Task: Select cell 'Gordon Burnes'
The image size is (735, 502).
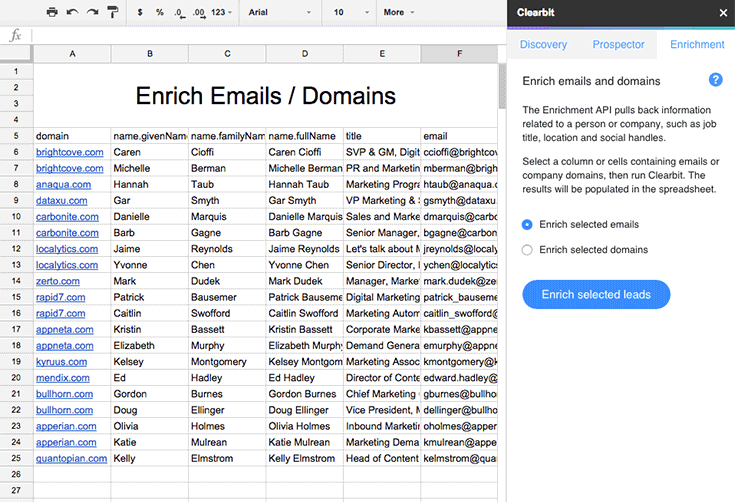Action: point(305,394)
